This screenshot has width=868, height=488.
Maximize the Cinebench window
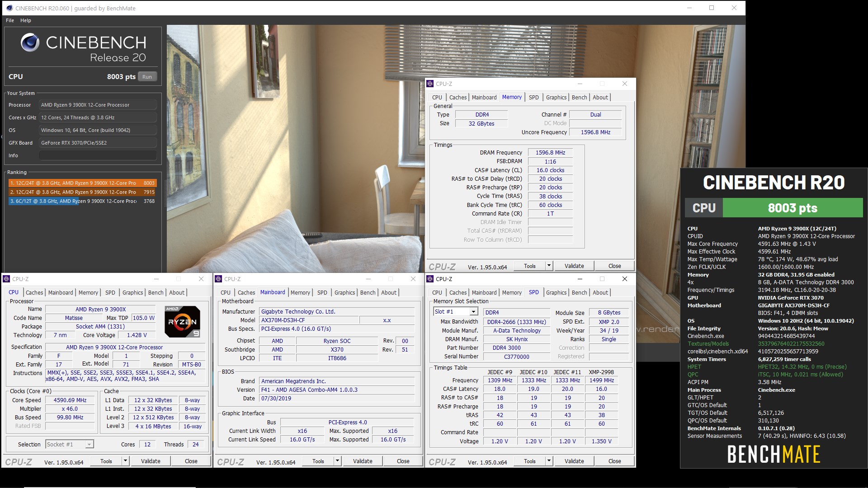[x=712, y=8]
